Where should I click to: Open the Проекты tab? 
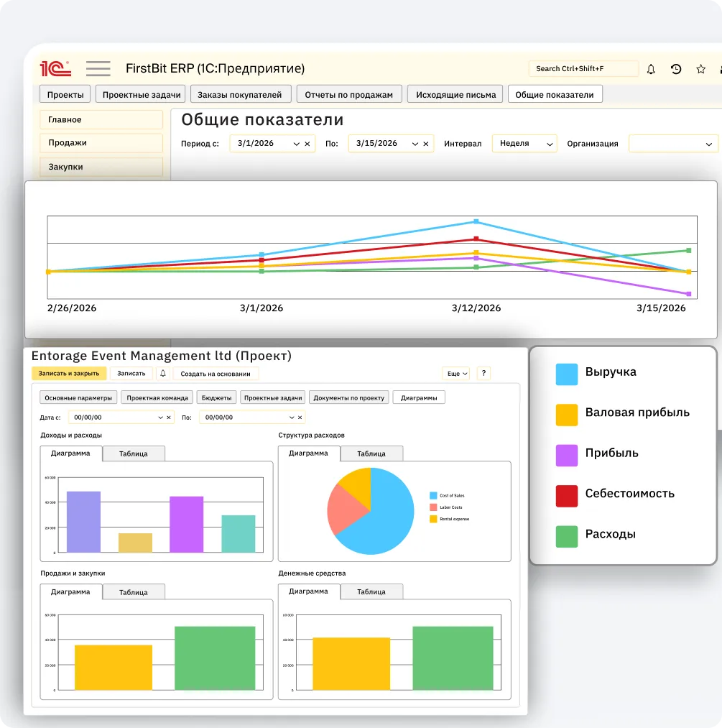(x=65, y=94)
